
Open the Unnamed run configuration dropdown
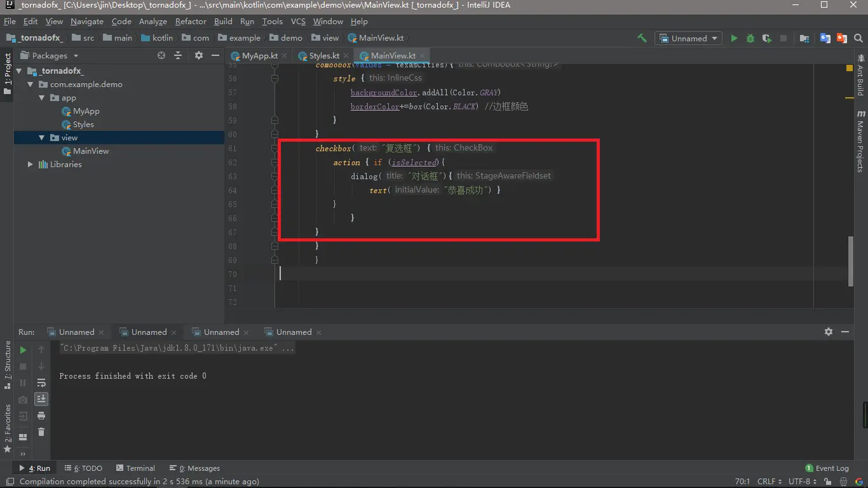tap(689, 38)
